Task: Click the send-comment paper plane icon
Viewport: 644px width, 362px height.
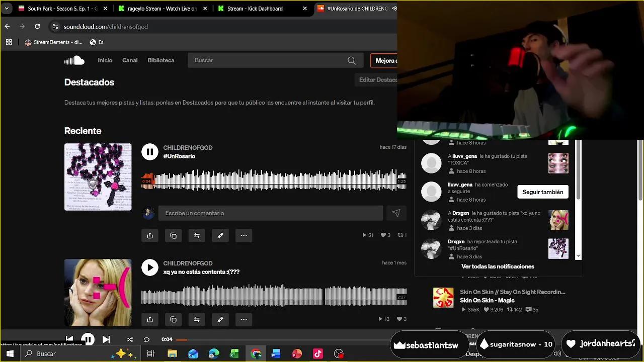Action: click(396, 213)
